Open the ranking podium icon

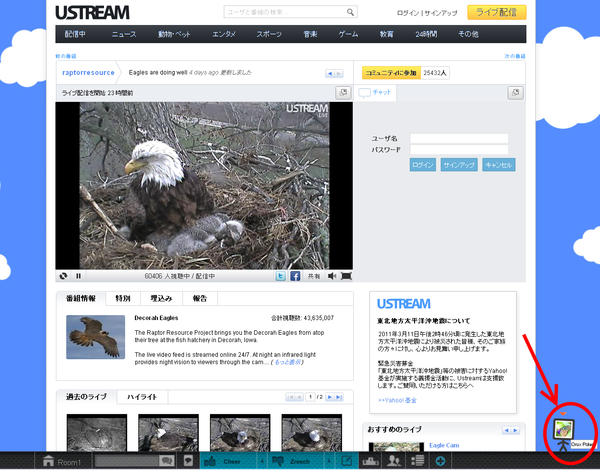370,461
